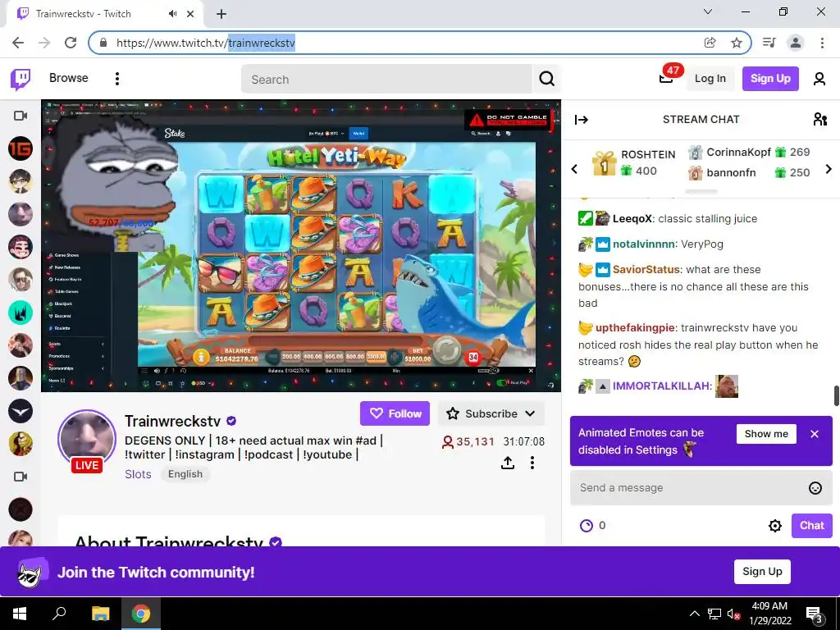Viewport: 840px width, 630px height.
Task: Show hidden system tray icons chevron
Action: [694, 614]
